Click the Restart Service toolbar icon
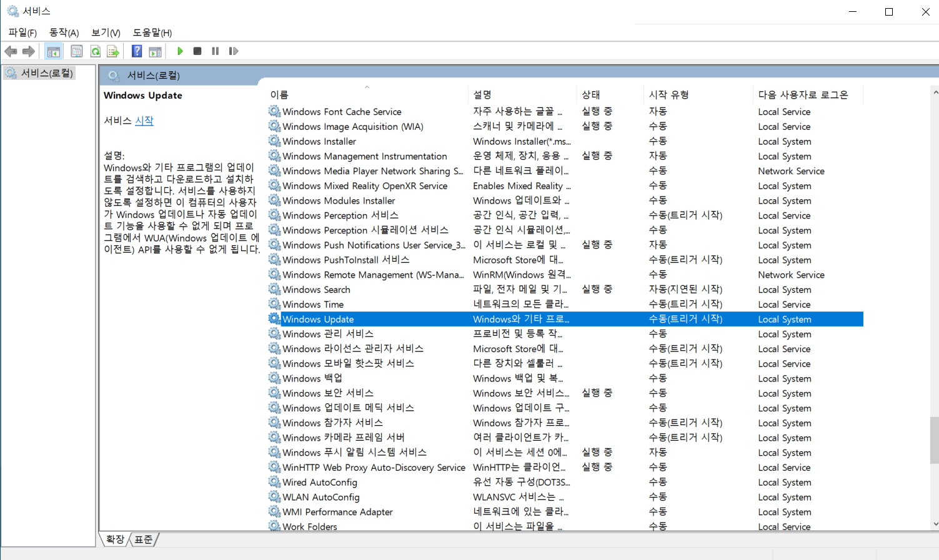 [x=234, y=51]
